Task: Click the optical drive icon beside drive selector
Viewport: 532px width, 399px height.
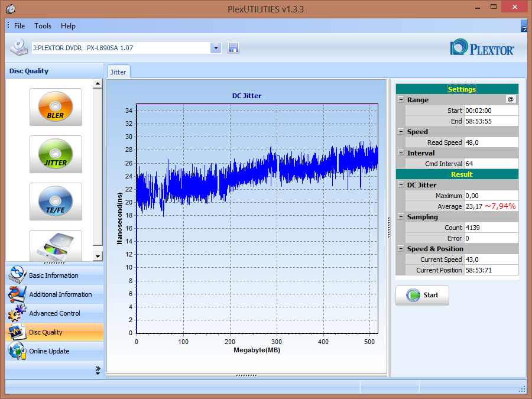Action: click(19, 47)
